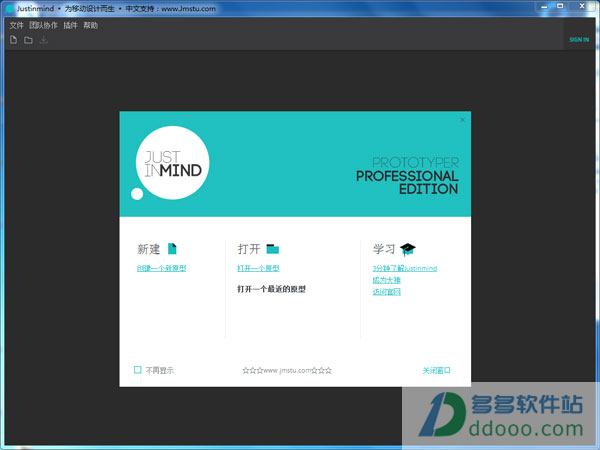The image size is (600, 450).
Task: Open the 插件 menu
Action: coord(70,25)
